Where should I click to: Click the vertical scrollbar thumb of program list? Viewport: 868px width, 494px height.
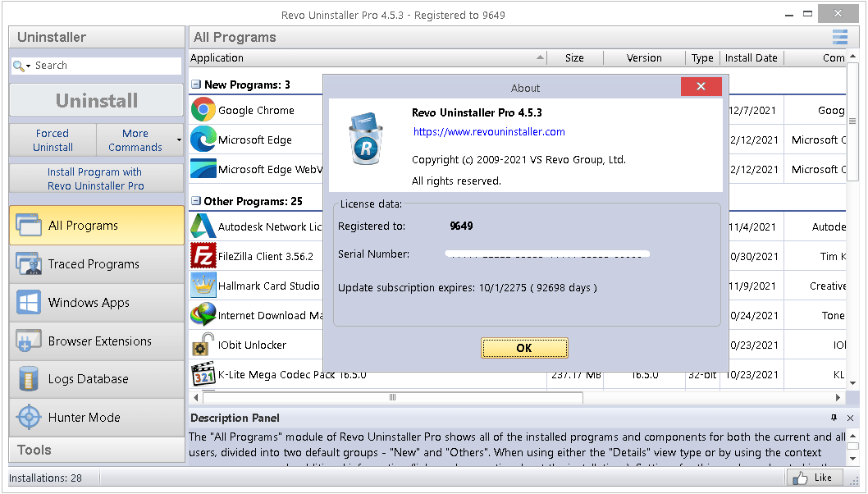click(x=852, y=121)
